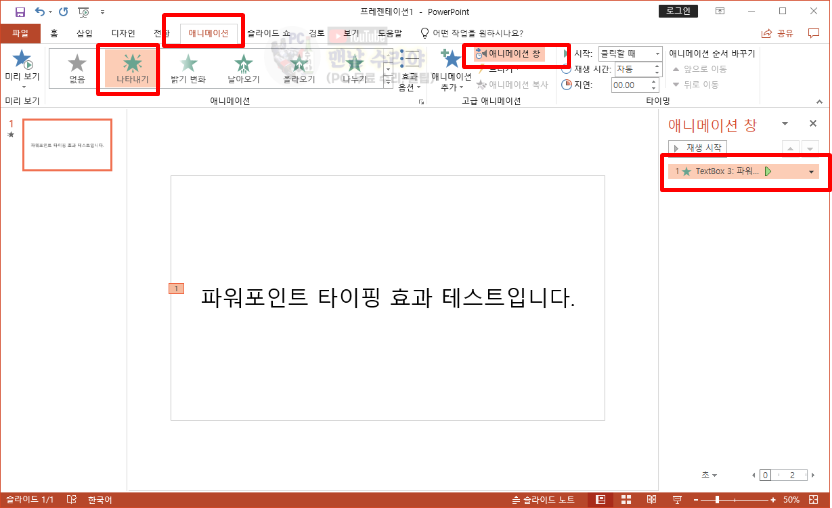The image size is (832, 508).
Task: Move animation down with pane arrow
Action: point(810,149)
